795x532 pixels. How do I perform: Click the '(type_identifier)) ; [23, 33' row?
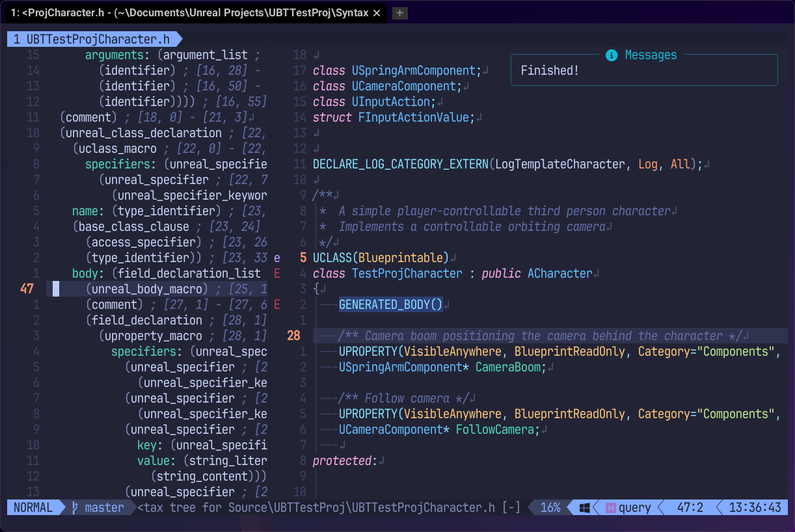pos(176,258)
